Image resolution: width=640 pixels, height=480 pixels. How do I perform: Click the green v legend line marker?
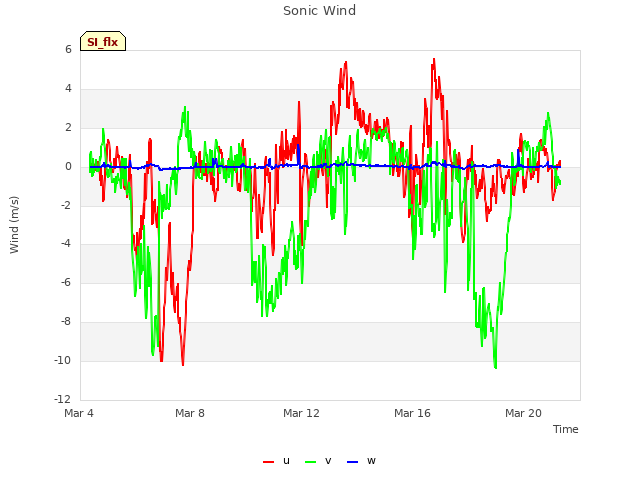coord(311,462)
